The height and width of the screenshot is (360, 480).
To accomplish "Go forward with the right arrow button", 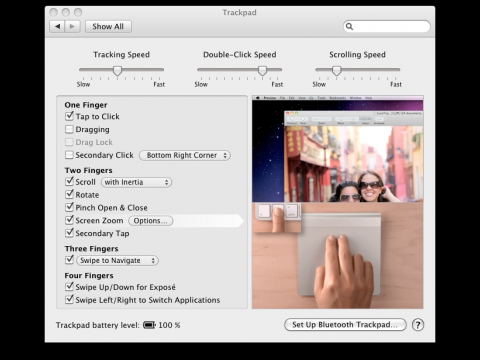I will (72, 26).
